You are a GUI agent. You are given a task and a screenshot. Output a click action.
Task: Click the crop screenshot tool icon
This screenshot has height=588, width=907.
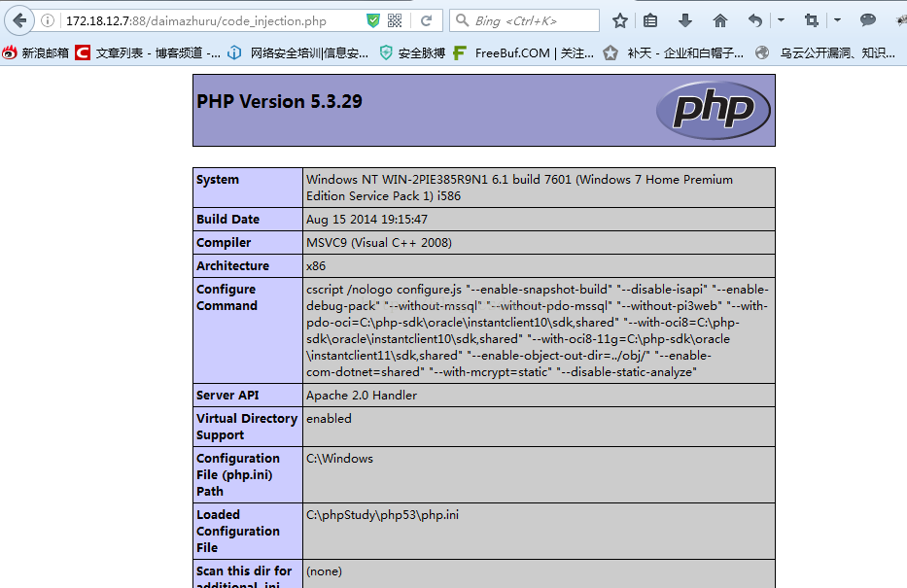(x=812, y=20)
